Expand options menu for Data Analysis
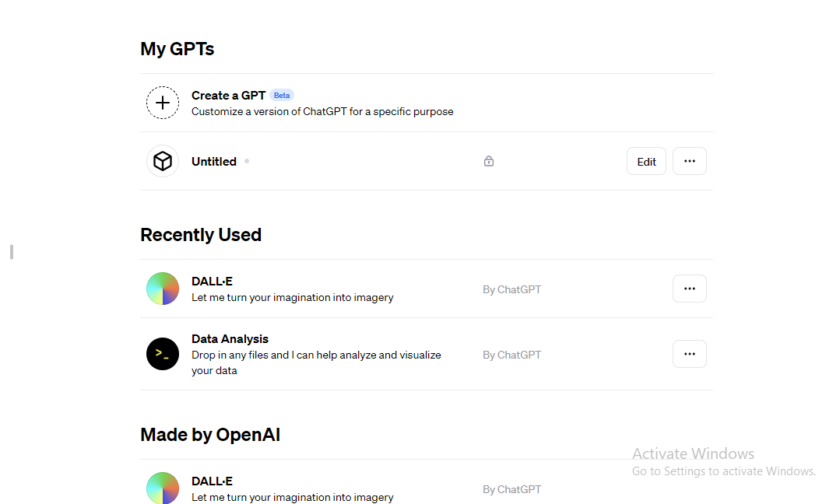The image size is (819, 504). (x=690, y=354)
